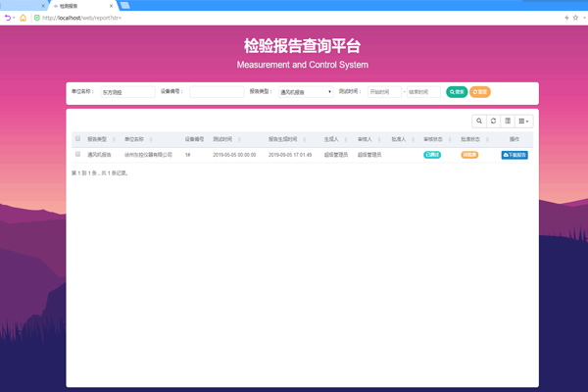Close the 检测报告 tab
This screenshot has width=588, height=392.
click(111, 5)
